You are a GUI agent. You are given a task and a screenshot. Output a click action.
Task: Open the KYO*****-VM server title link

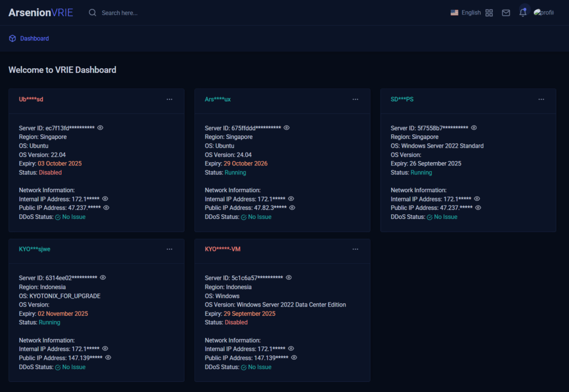222,249
